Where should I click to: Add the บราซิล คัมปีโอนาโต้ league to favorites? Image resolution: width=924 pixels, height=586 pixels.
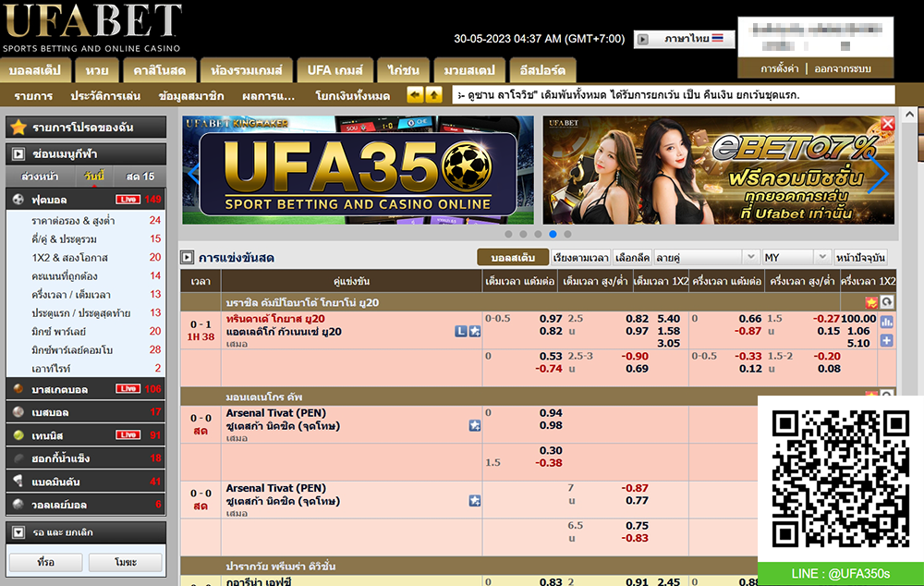(x=871, y=302)
